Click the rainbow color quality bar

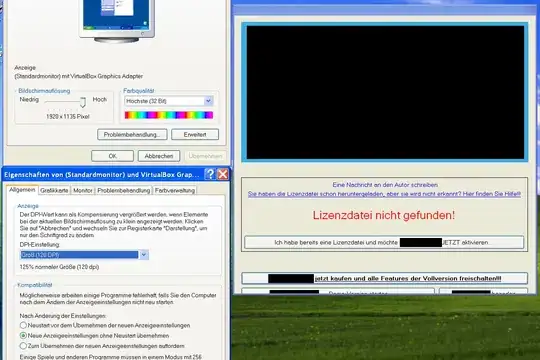point(169,115)
